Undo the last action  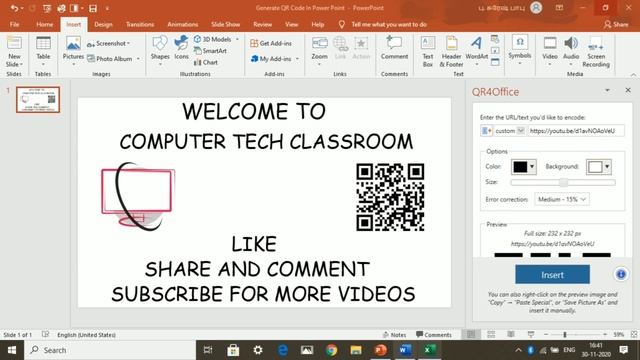coord(14,8)
